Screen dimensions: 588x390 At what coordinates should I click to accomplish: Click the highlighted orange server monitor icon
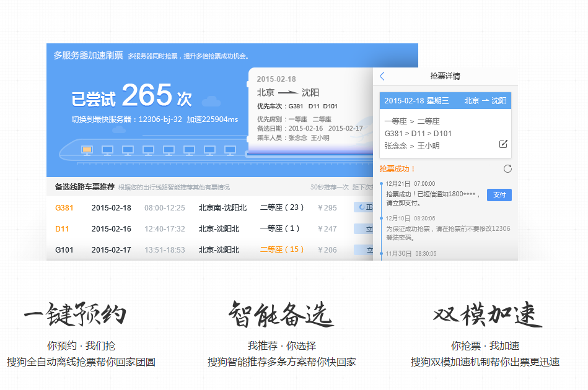pos(87,149)
